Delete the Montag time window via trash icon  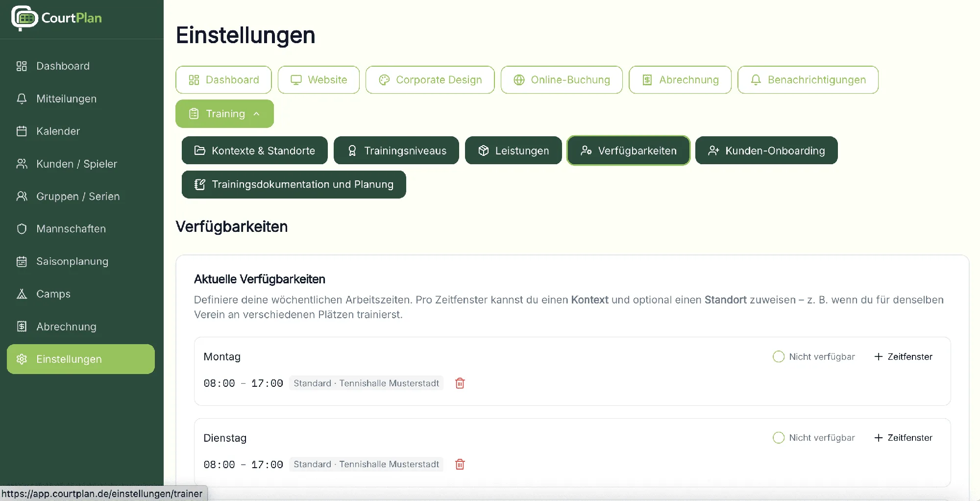460,383
